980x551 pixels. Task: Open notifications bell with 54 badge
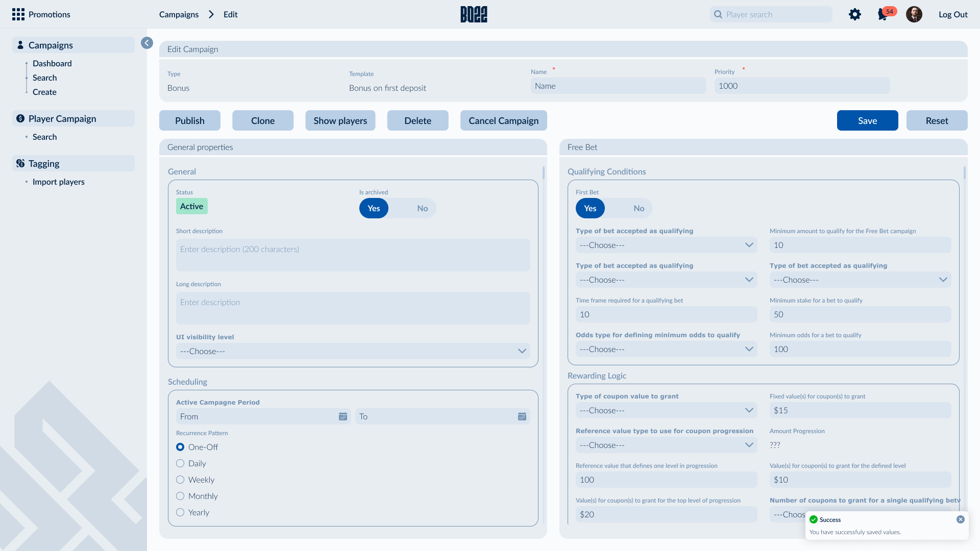click(x=883, y=14)
